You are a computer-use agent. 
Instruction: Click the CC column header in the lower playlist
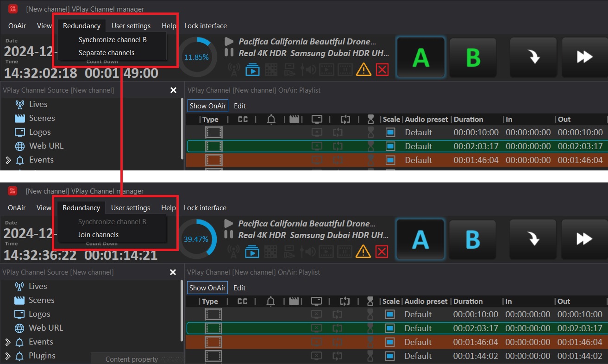[x=242, y=301]
